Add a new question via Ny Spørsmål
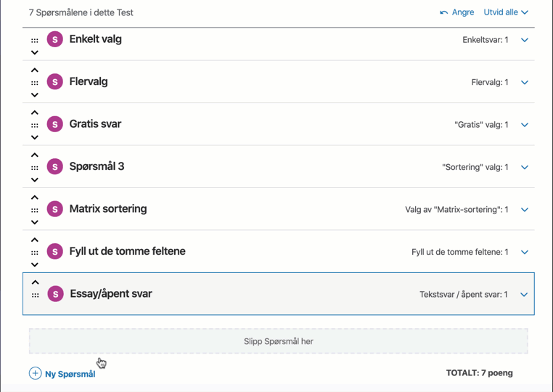The height and width of the screenshot is (392, 553). [70, 374]
